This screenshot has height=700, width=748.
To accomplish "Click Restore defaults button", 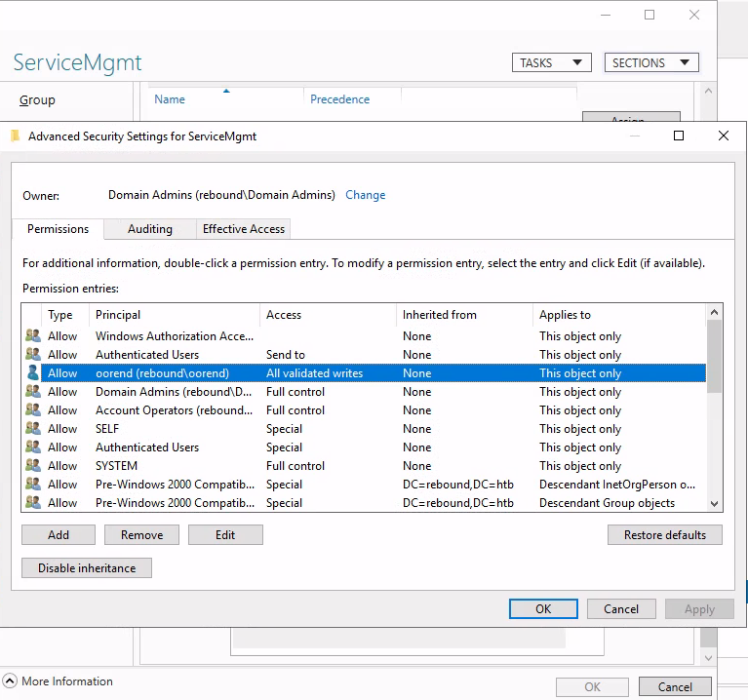I will 664,535.
